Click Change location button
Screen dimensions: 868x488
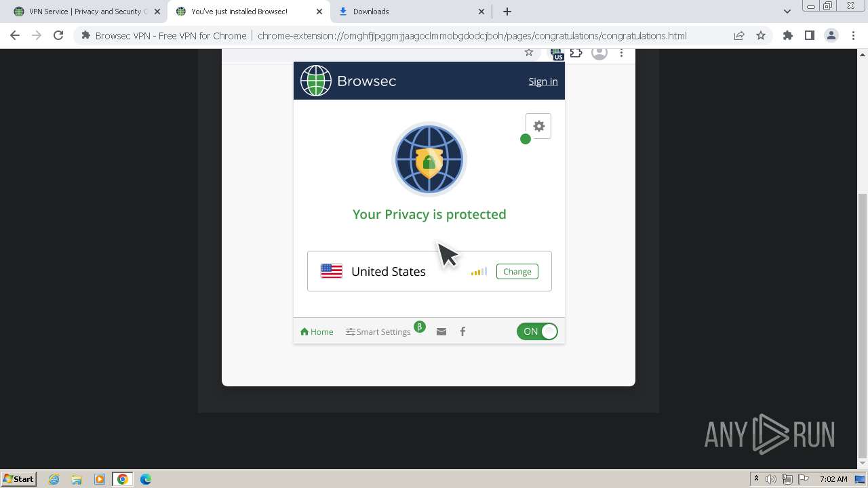point(517,272)
